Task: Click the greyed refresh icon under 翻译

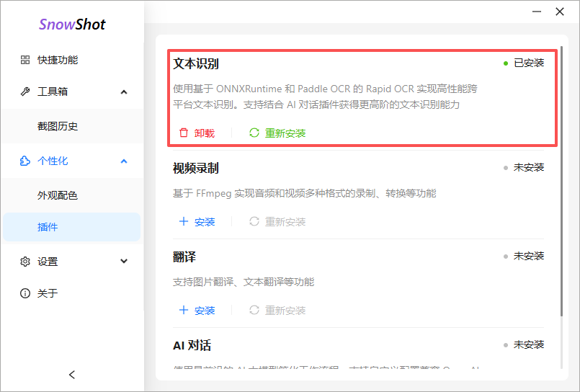Action: point(254,310)
